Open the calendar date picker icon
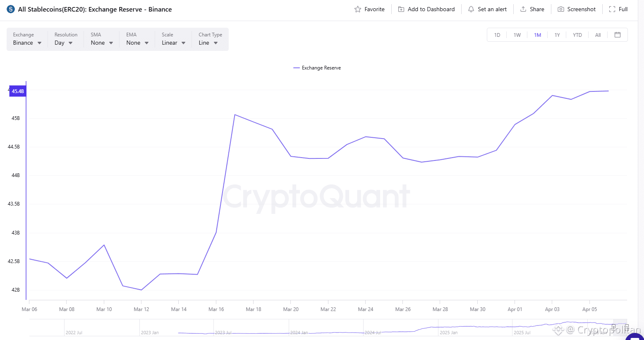This screenshot has width=644, height=340. [x=618, y=35]
